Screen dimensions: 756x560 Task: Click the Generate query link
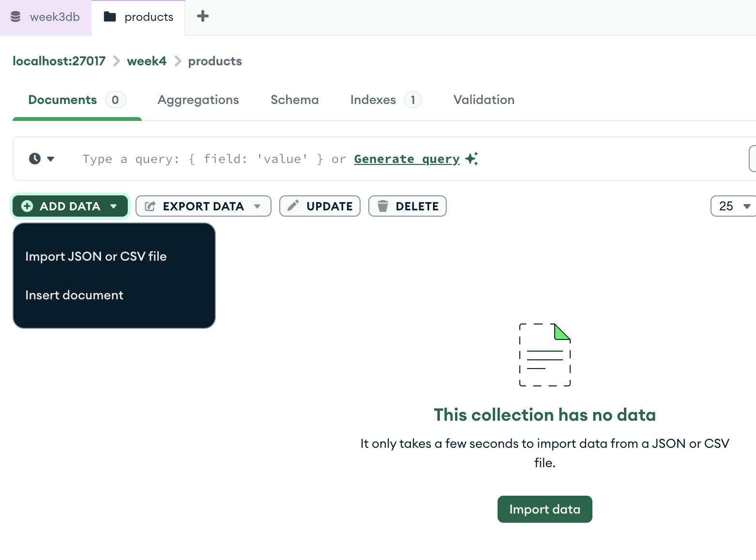point(407,159)
